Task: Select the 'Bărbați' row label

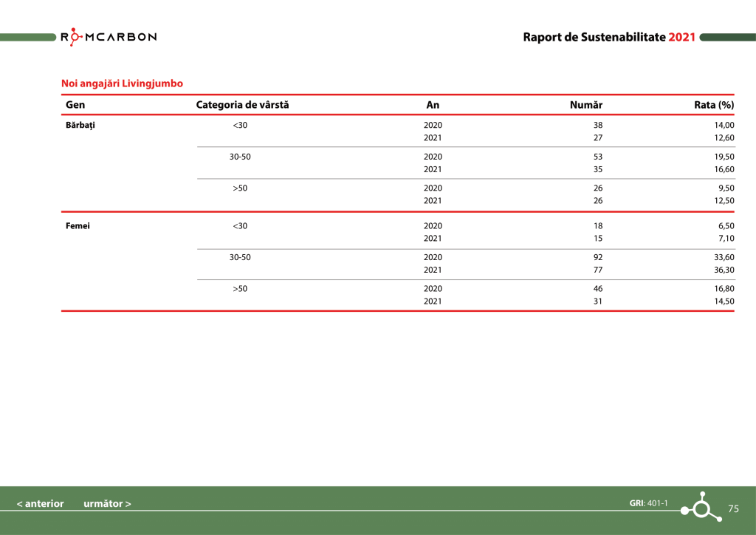Action: [x=80, y=125]
